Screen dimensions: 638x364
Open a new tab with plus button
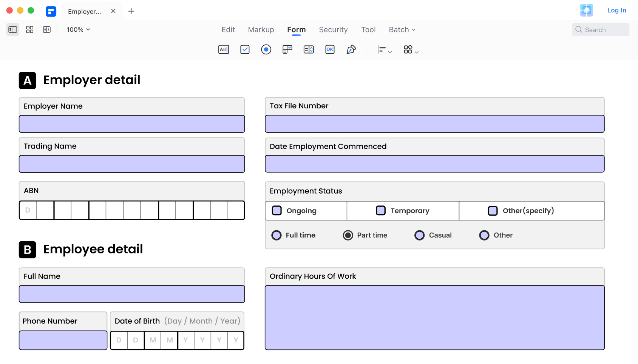click(131, 11)
